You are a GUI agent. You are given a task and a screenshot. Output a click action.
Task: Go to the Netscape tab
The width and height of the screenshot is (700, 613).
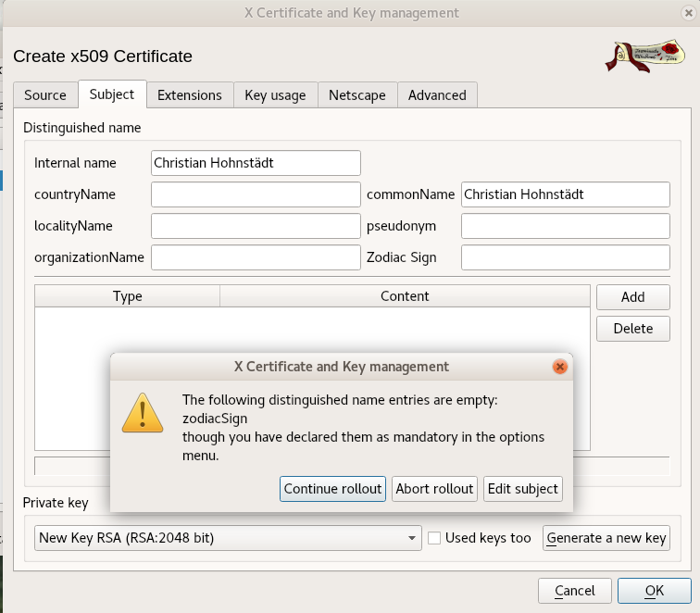coord(356,94)
